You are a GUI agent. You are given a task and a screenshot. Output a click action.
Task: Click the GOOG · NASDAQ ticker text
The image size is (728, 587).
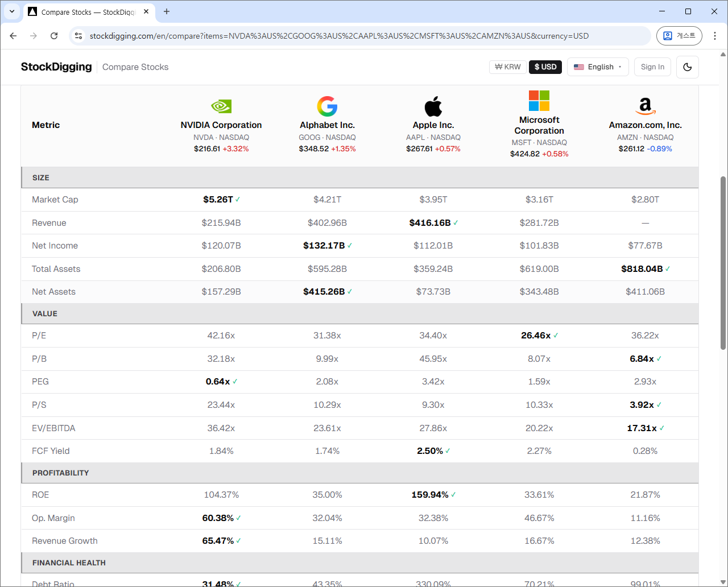[327, 138]
